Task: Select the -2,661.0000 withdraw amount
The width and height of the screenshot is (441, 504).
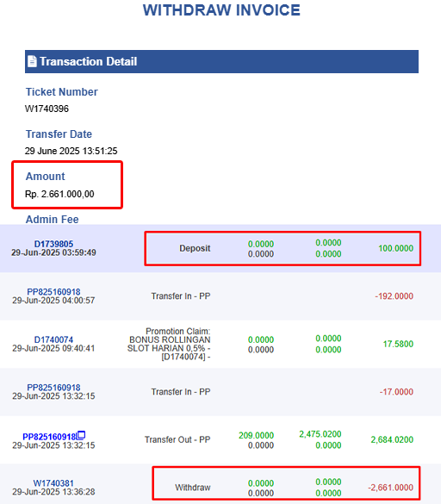Action: coord(391,488)
